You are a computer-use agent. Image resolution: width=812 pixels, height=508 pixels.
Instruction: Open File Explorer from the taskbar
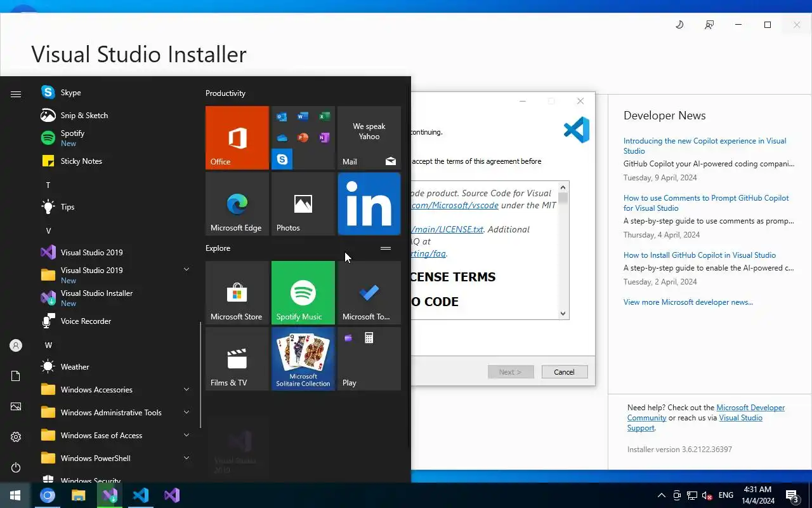coord(79,495)
